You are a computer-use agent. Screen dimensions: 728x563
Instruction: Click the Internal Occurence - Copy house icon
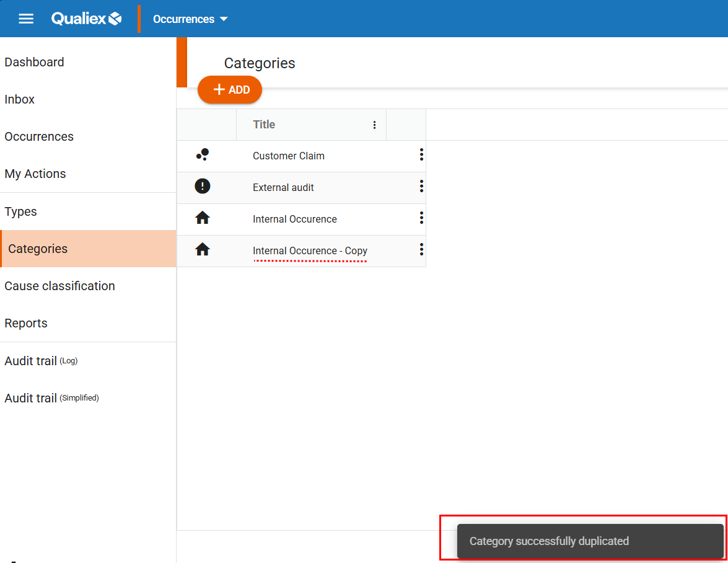pyautogui.click(x=203, y=250)
